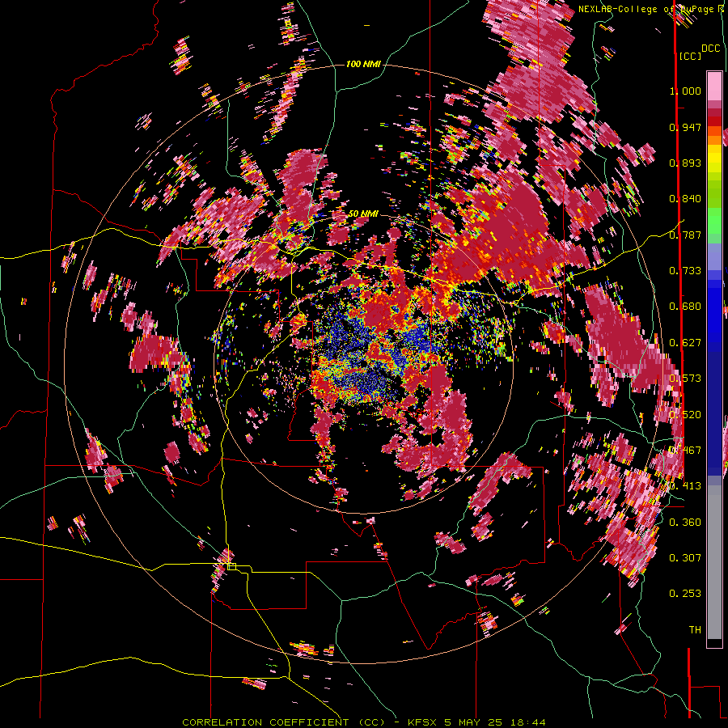This screenshot has height=728, width=728.
Task: Pick the gray band at the legend's bottom
Action: 714,562
